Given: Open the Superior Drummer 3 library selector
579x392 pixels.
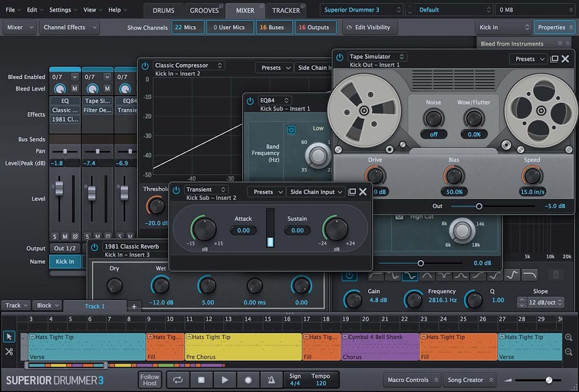Looking at the screenshot, I should click(x=361, y=10).
